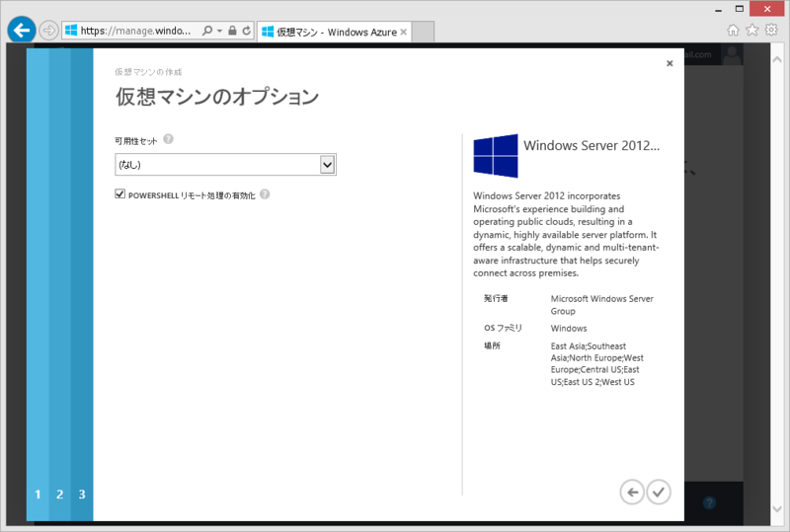Click the security lock icon in address bar
The height and width of the screenshot is (532, 790).
click(x=232, y=31)
